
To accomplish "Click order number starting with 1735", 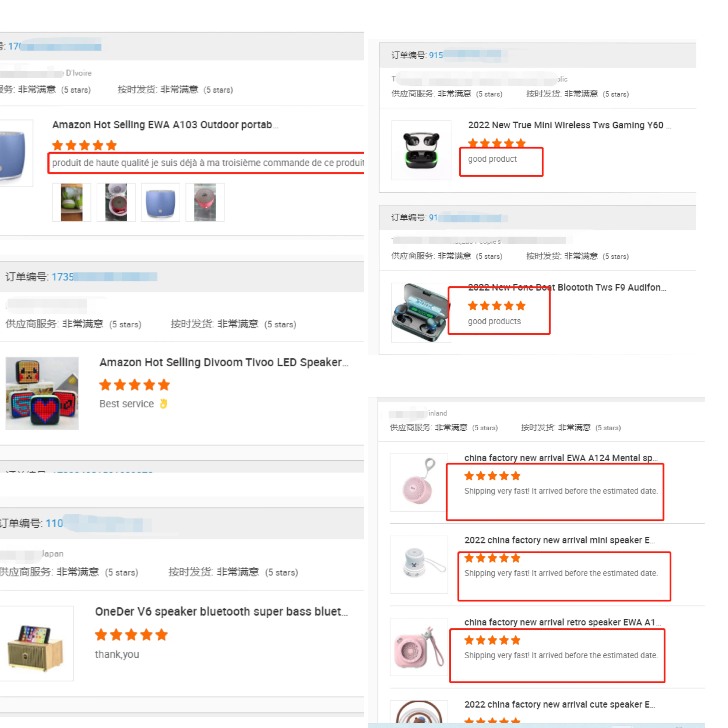I will click(104, 277).
